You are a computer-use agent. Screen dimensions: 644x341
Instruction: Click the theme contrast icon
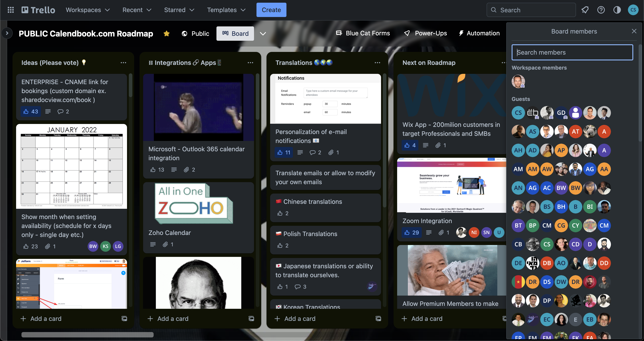click(617, 10)
